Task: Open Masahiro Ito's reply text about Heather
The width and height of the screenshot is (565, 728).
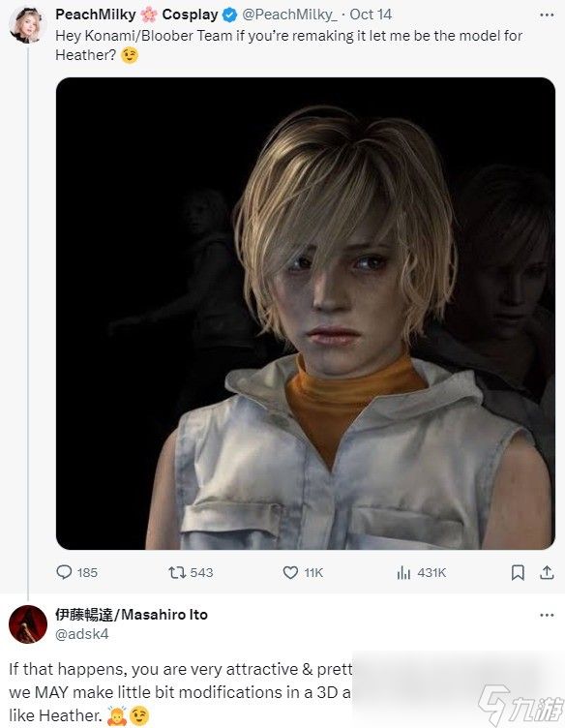Action: (x=180, y=692)
